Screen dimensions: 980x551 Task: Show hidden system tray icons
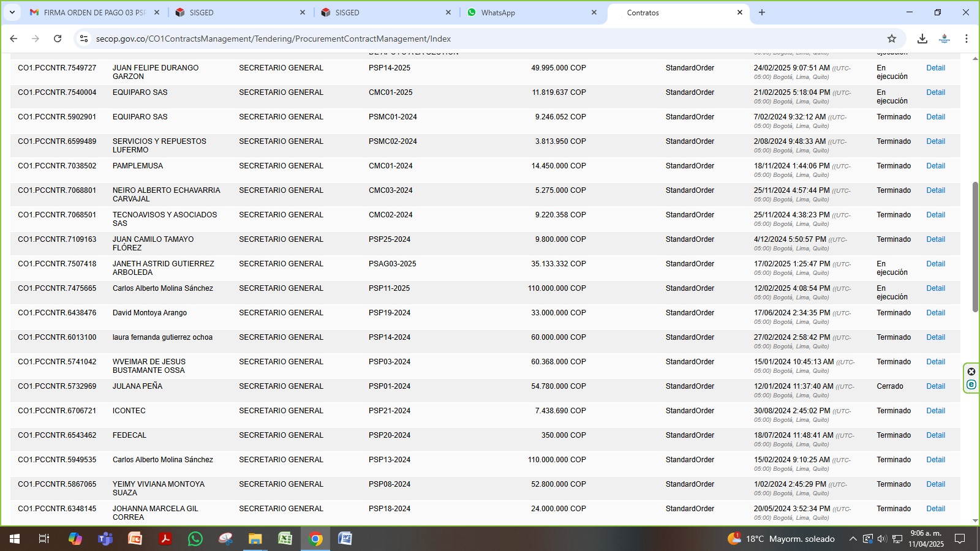coord(853,539)
